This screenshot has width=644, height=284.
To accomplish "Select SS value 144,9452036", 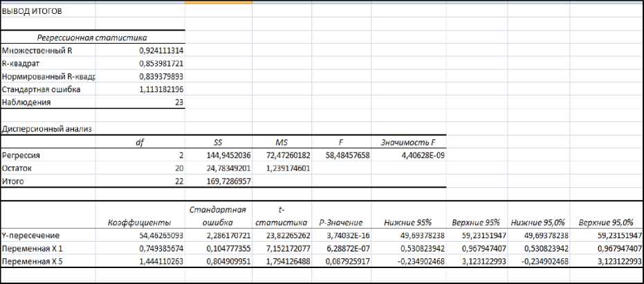I will (229, 155).
